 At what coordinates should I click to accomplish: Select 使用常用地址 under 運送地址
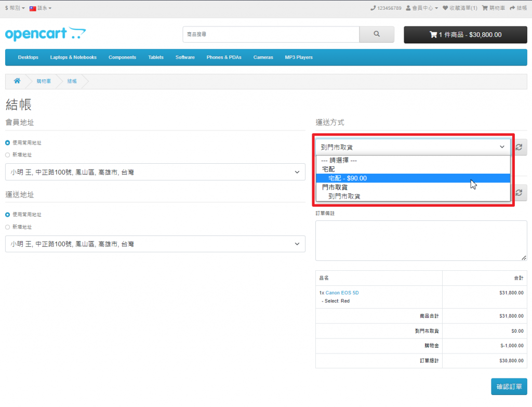click(7, 215)
